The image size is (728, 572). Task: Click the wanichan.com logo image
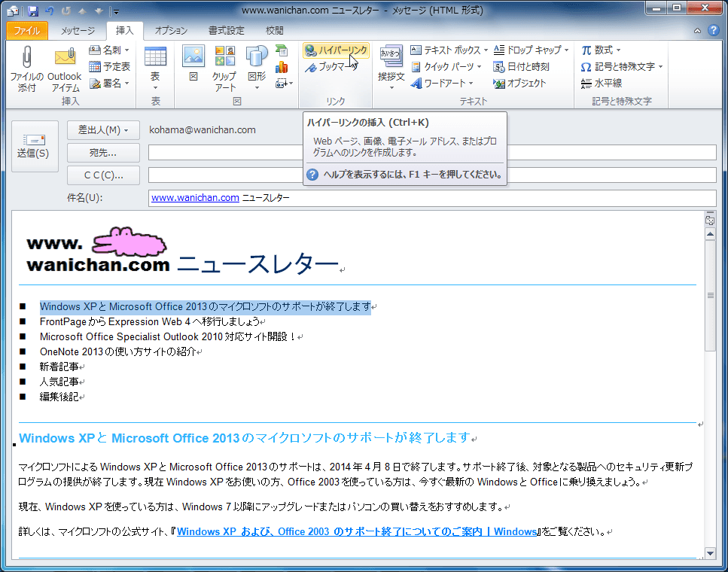(98, 250)
